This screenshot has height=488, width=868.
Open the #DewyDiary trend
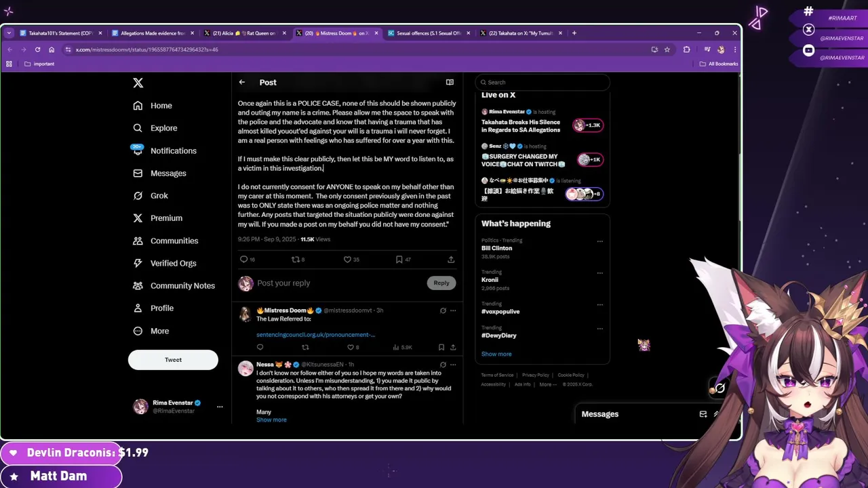click(x=499, y=335)
